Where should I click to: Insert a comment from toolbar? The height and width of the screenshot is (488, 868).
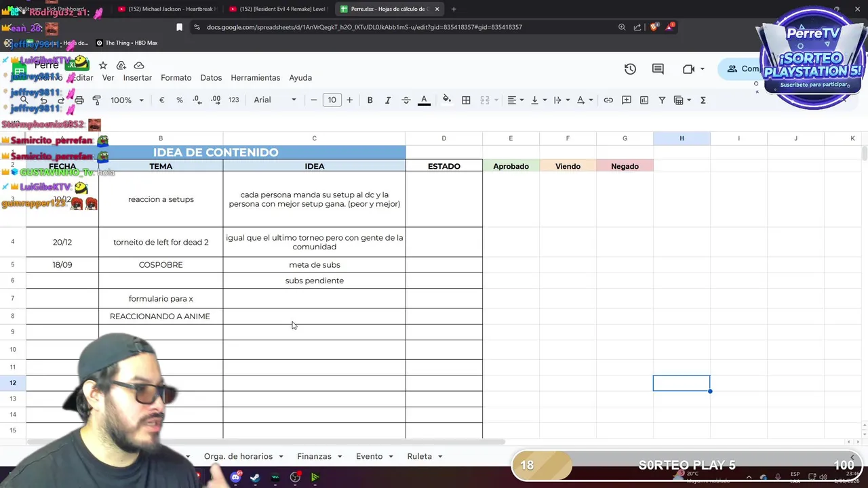[627, 100]
